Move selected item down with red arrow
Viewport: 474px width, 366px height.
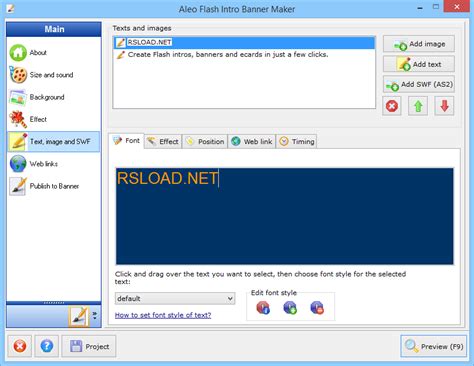tap(444, 106)
